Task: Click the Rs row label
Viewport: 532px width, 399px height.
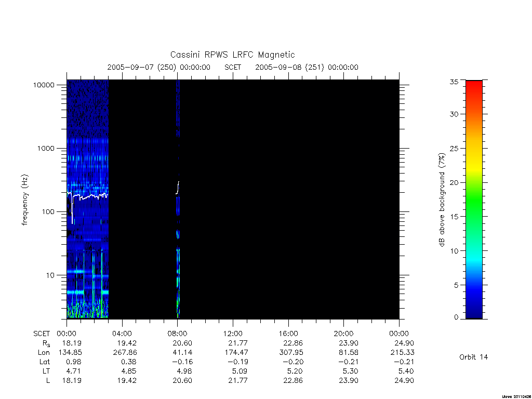Action: coord(46,343)
